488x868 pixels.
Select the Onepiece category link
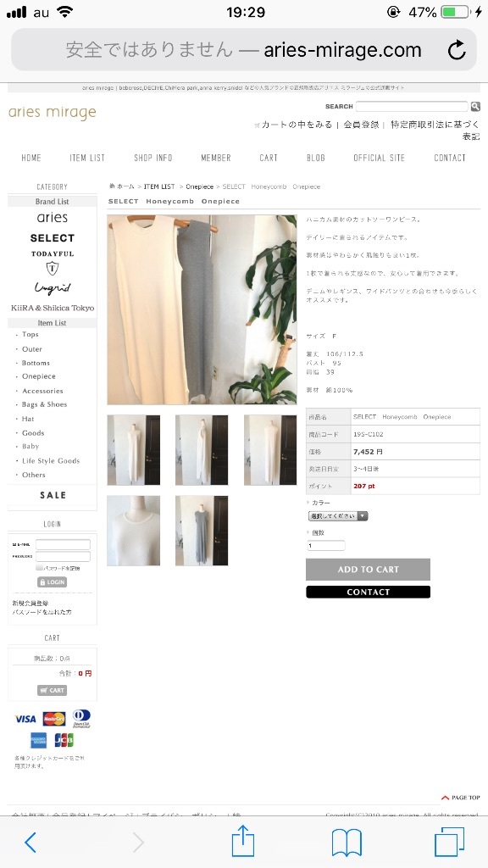pyautogui.click(x=39, y=376)
